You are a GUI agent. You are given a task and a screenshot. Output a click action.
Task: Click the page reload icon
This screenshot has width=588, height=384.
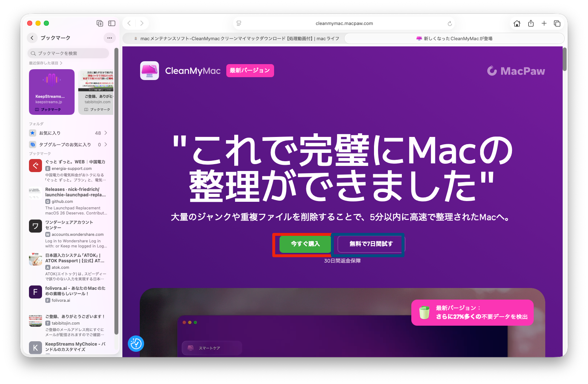coord(450,24)
